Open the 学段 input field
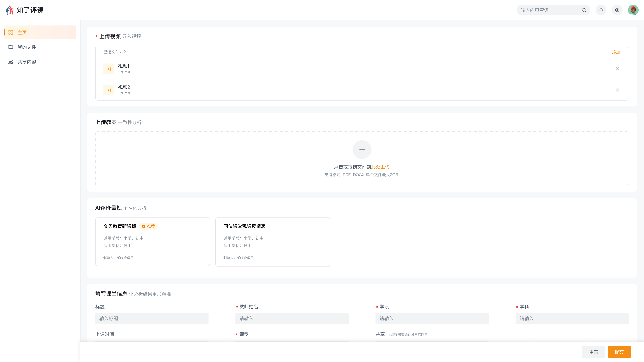The height and width of the screenshot is (362, 644). pyautogui.click(x=432, y=319)
